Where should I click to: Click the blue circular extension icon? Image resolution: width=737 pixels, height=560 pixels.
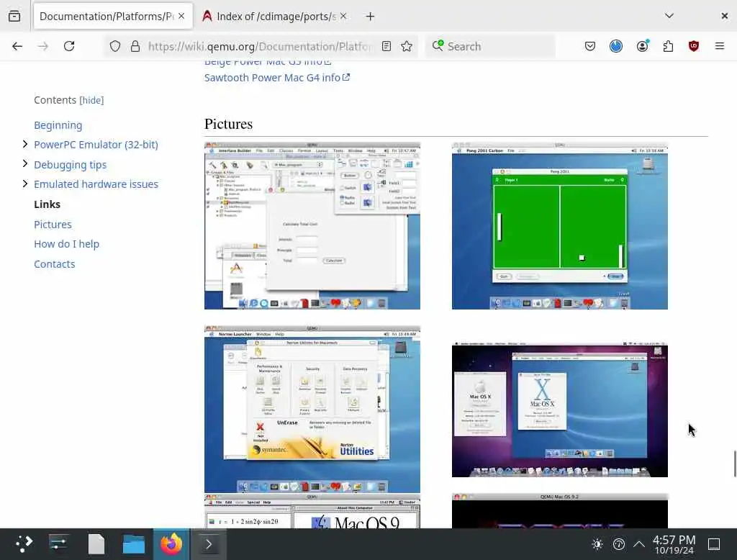pyautogui.click(x=616, y=46)
